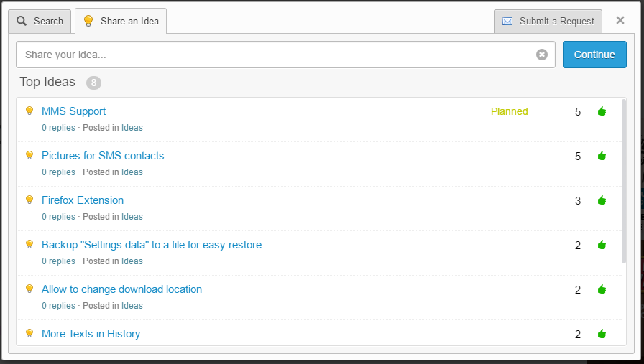
Task: Switch to the Search tab
Action: coord(40,21)
